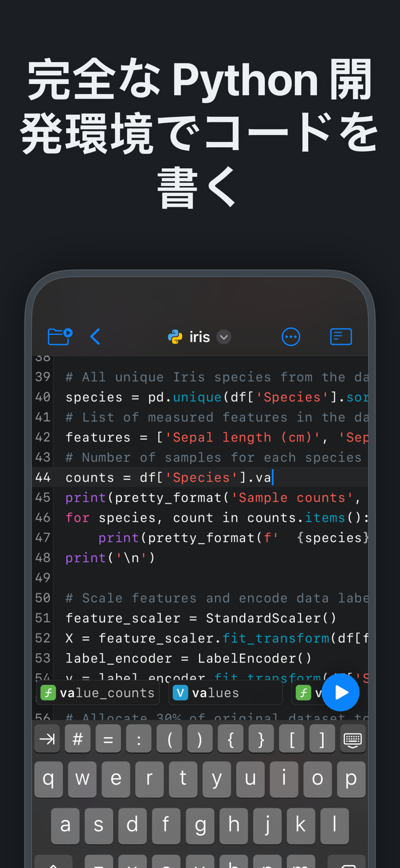The width and height of the screenshot is (400, 868).
Task: Select the value_counts autocomplete suggestion
Action: pos(98,693)
